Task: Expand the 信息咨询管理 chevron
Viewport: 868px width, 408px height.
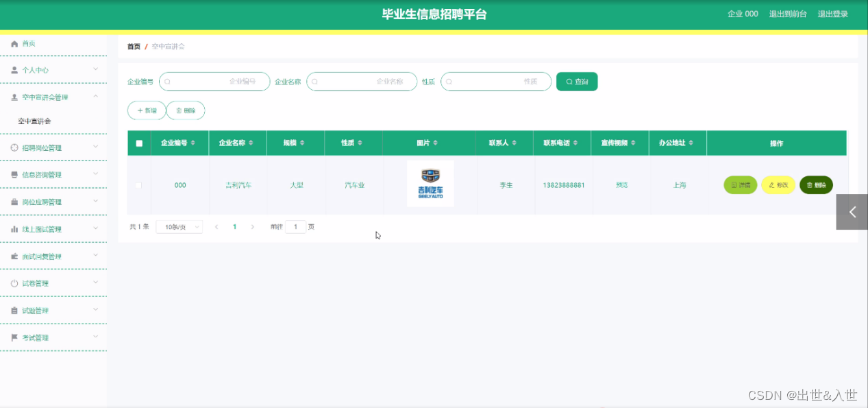Action: pyautogui.click(x=96, y=174)
